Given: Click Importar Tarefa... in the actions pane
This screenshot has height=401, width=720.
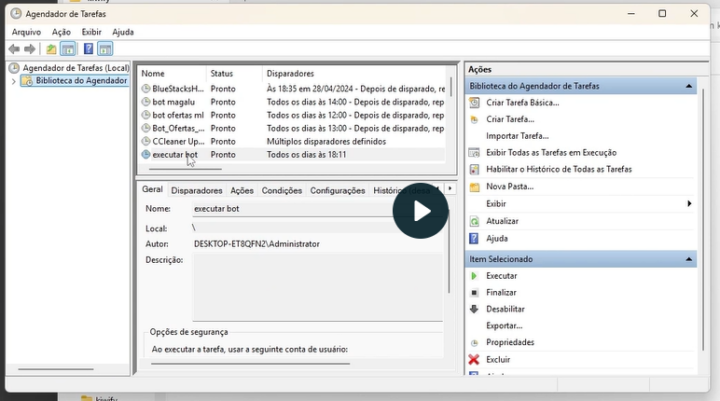Looking at the screenshot, I should coord(517,136).
